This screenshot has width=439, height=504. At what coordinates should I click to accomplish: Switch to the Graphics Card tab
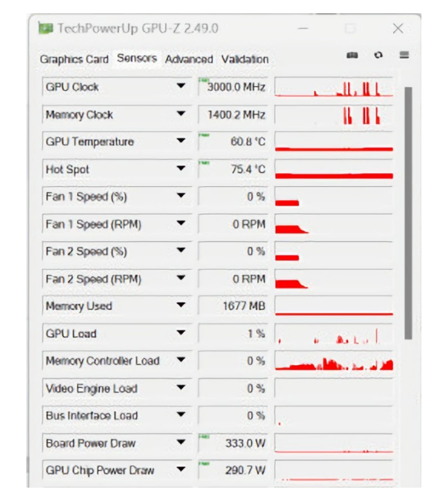(74, 60)
